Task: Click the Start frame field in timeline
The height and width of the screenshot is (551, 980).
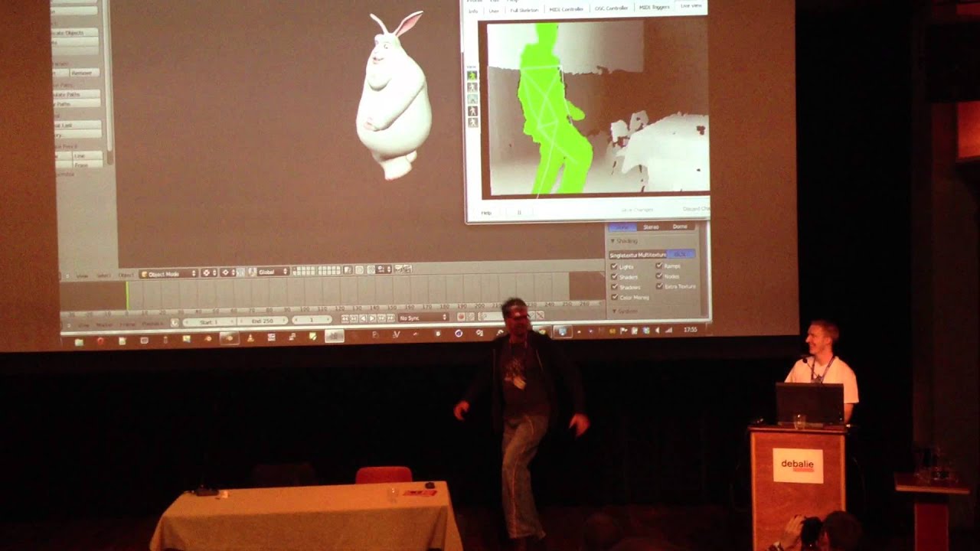Action: pyautogui.click(x=208, y=321)
